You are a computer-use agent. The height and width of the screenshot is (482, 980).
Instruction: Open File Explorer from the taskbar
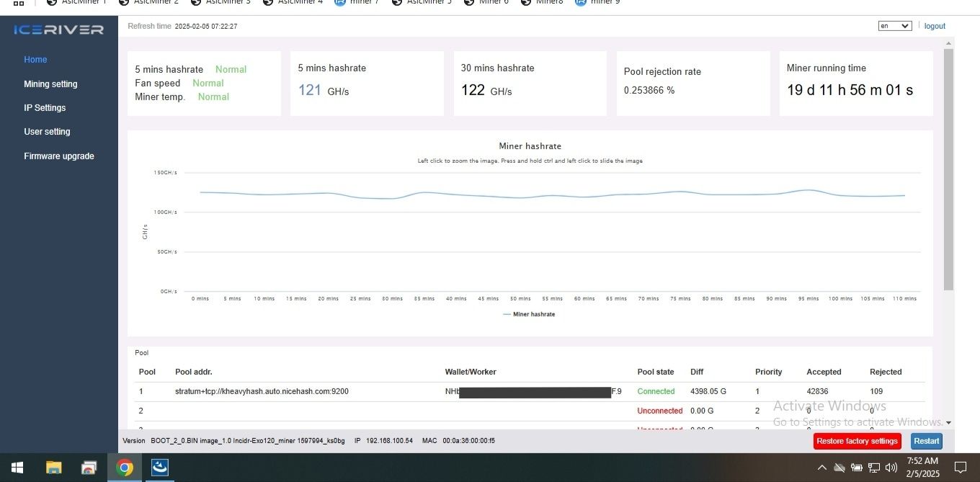(x=53, y=468)
